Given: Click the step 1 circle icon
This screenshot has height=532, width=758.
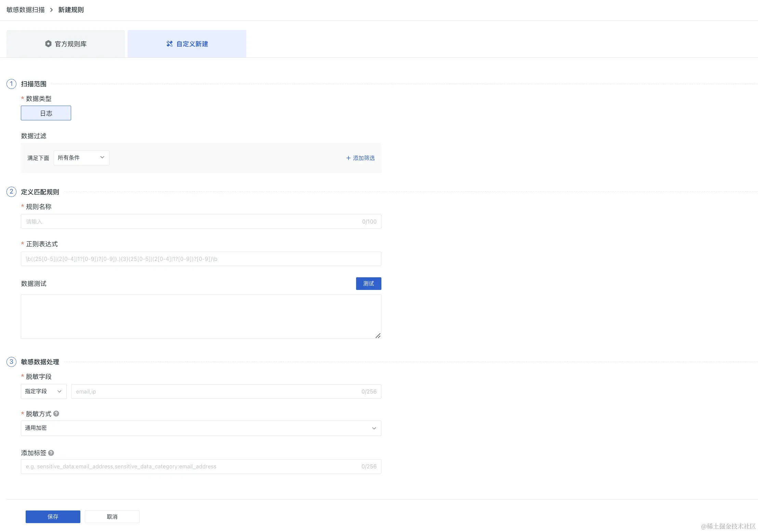Looking at the screenshot, I should point(11,84).
